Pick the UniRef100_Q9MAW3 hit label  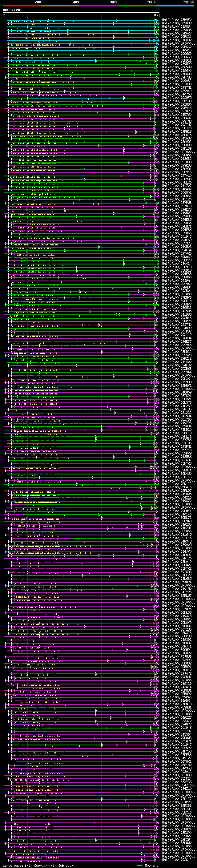pyautogui.click(x=177, y=737)
